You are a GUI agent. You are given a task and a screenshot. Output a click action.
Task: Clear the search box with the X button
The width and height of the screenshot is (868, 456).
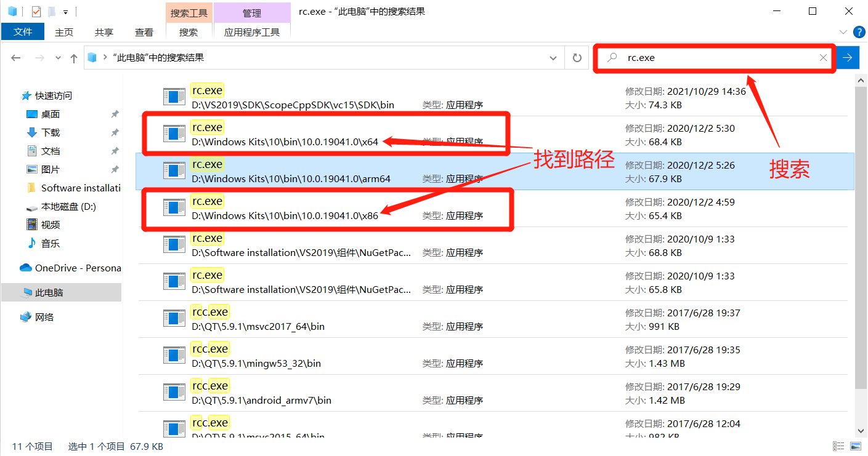[823, 57]
